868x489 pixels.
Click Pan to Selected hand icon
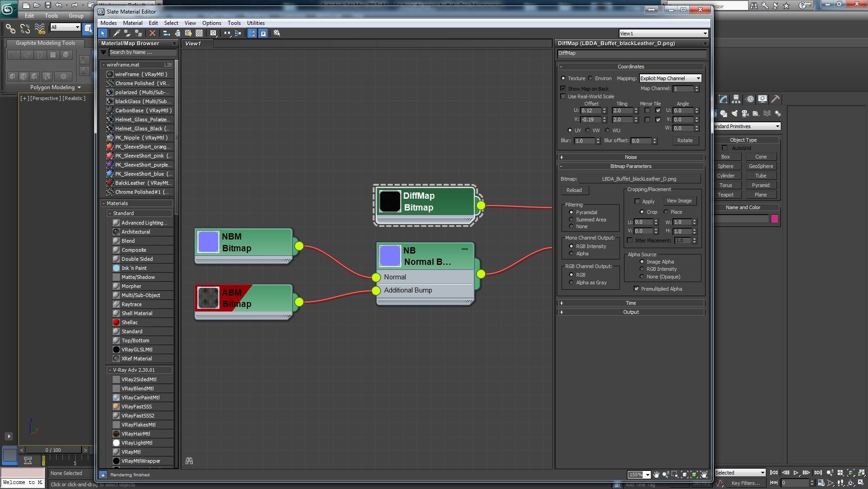[x=704, y=474]
